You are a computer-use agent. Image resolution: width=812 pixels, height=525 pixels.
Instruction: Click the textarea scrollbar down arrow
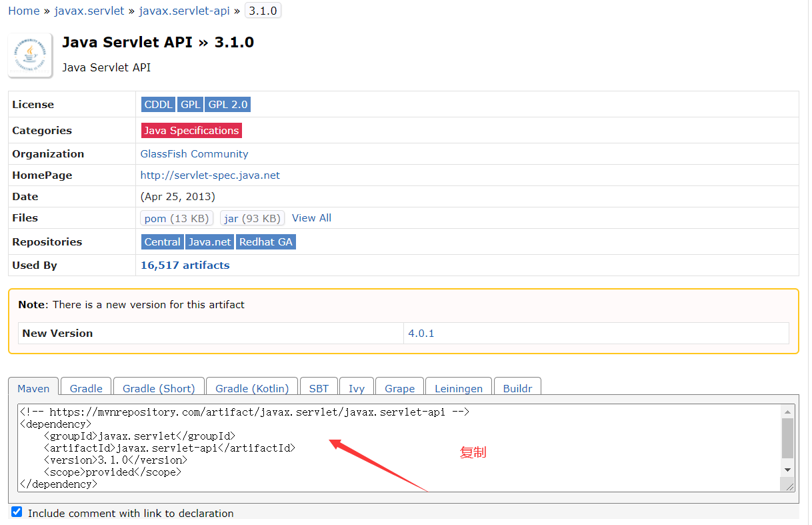(788, 470)
